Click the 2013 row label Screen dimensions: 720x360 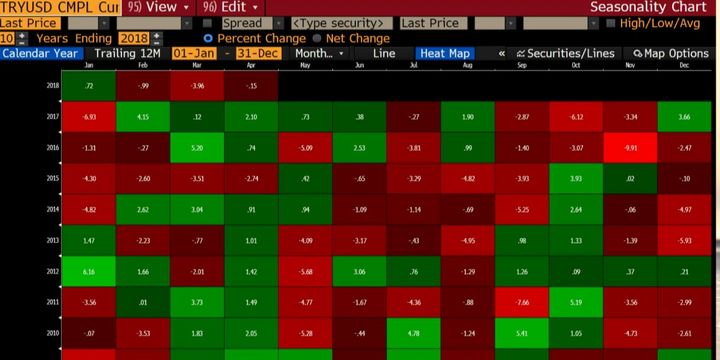[x=52, y=240]
